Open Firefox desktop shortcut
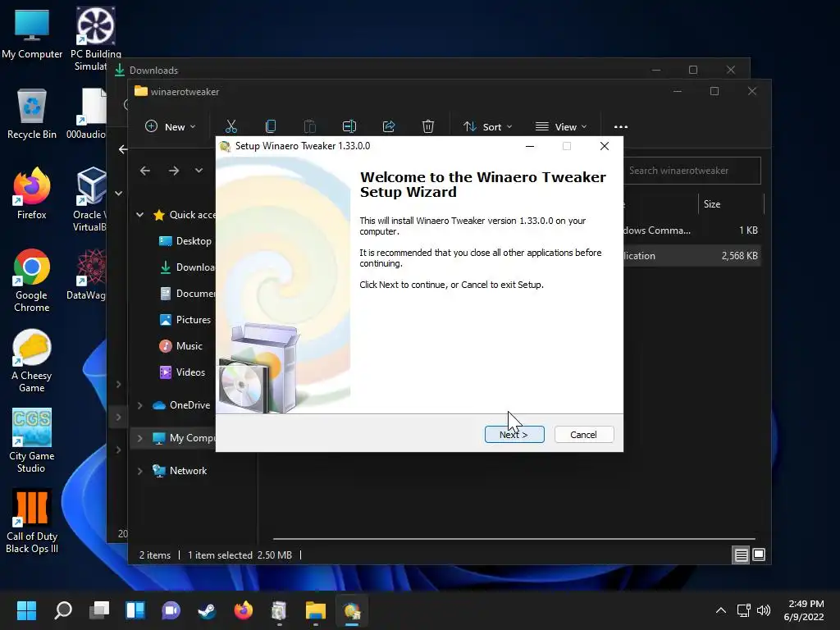The height and width of the screenshot is (630, 840). 32,194
